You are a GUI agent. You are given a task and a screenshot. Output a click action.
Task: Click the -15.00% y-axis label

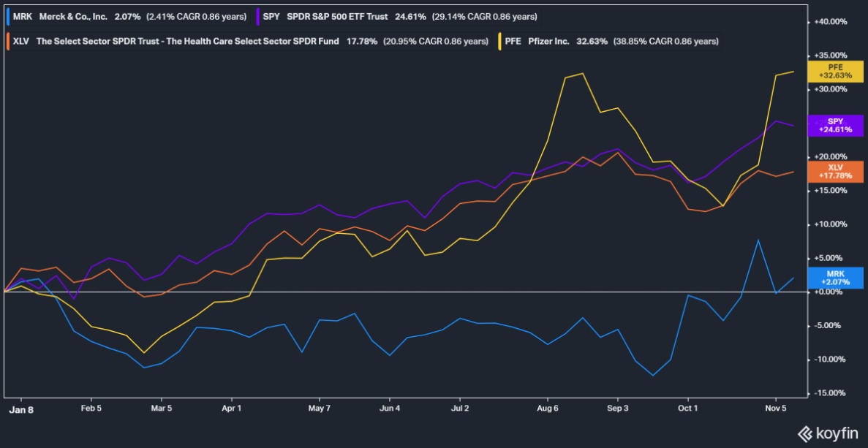[831, 393]
